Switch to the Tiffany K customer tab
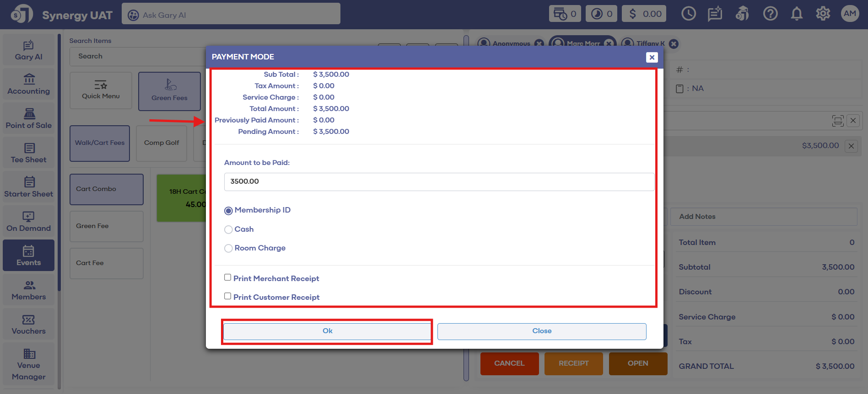 pyautogui.click(x=649, y=44)
